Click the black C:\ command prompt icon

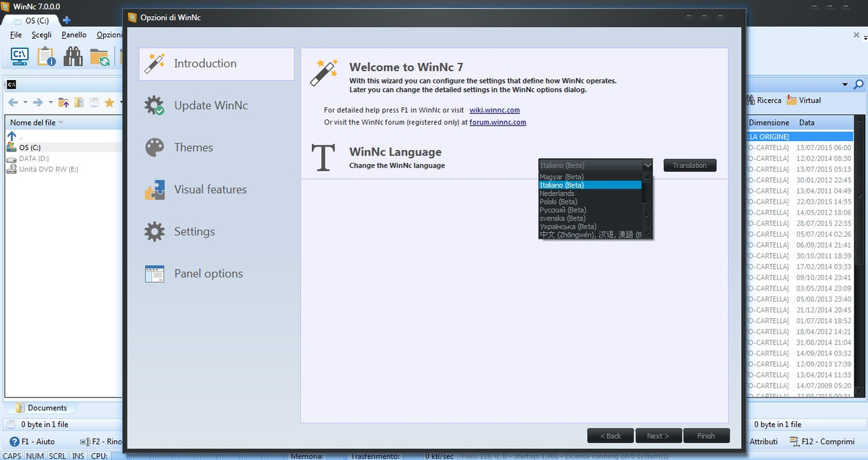(x=11, y=85)
